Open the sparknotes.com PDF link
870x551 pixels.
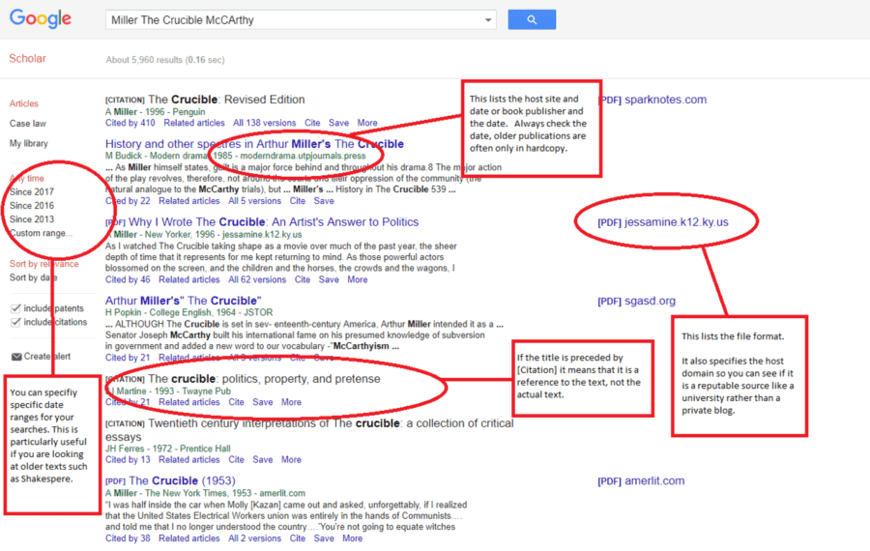(652, 100)
